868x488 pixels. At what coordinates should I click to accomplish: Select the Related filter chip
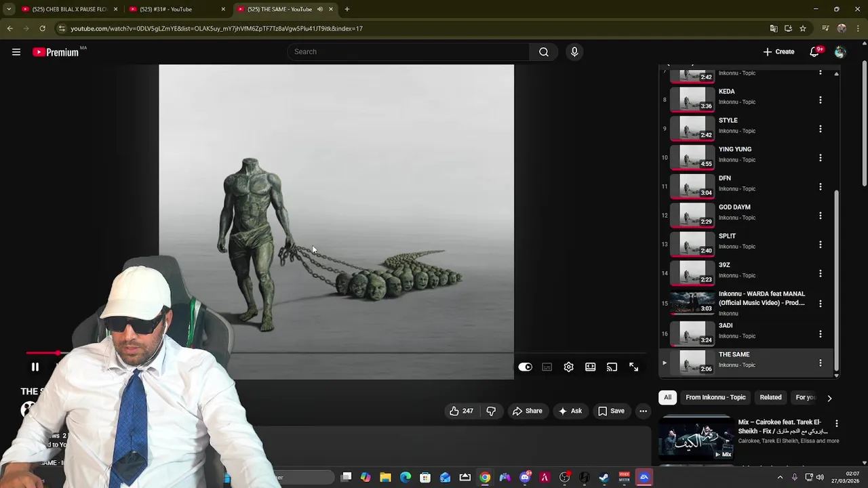coord(770,397)
